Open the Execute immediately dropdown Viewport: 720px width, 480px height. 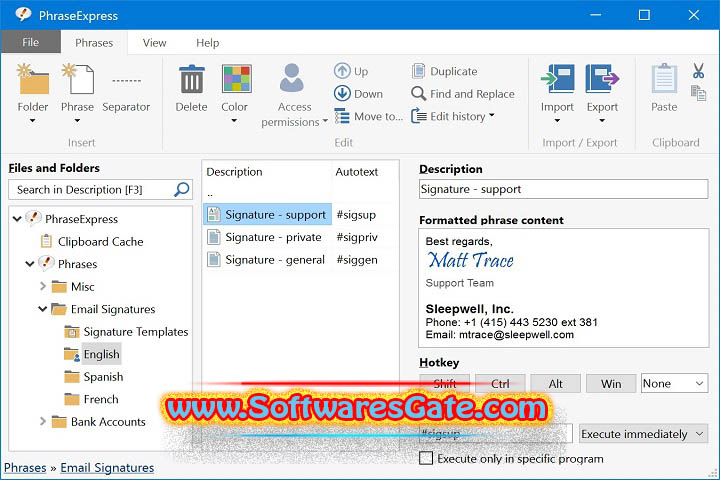(x=643, y=434)
